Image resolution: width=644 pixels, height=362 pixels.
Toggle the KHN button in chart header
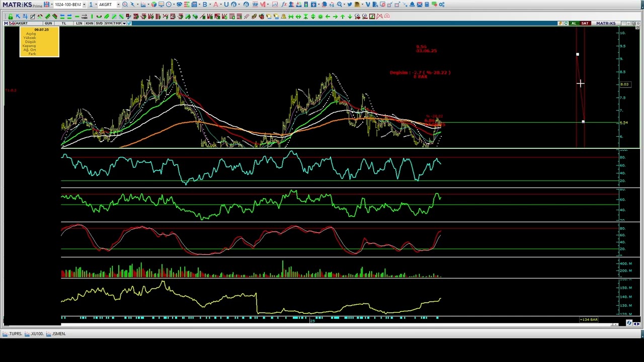click(x=89, y=24)
